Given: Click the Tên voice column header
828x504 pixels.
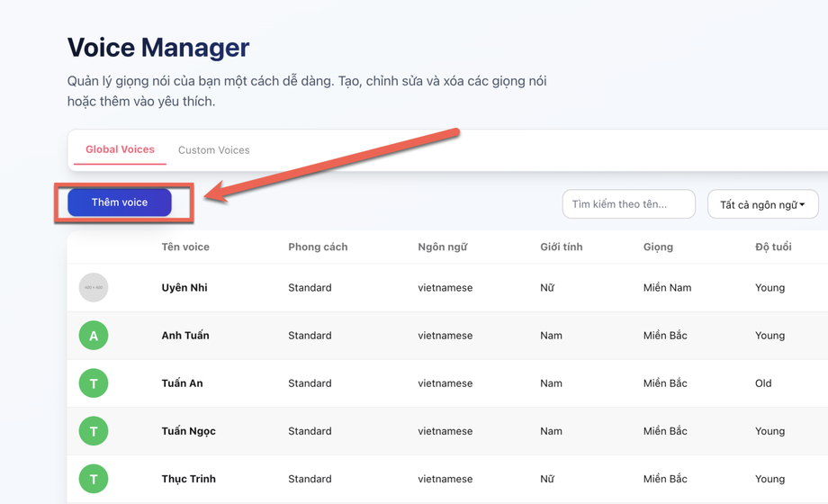Looking at the screenshot, I should (185, 247).
